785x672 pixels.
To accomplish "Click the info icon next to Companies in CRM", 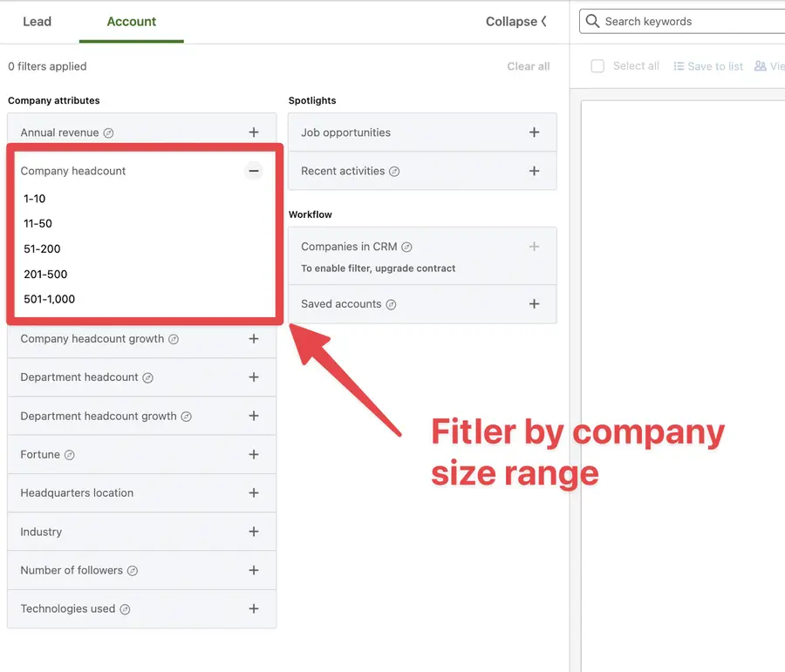I will tap(406, 246).
